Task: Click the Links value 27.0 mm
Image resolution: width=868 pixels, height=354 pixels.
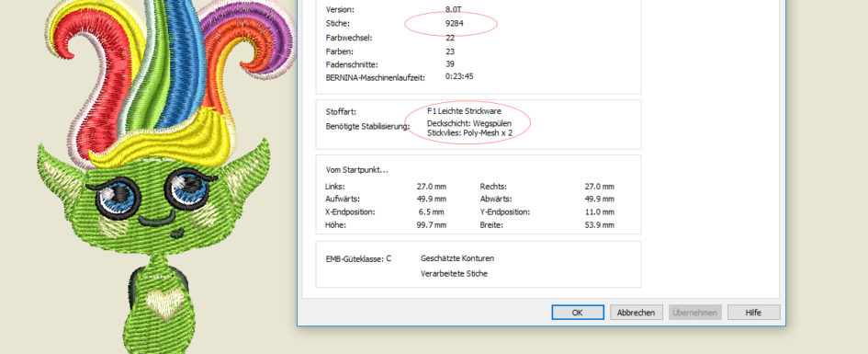Action: [431, 187]
